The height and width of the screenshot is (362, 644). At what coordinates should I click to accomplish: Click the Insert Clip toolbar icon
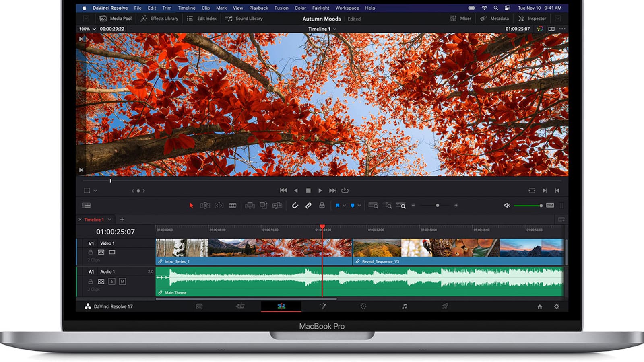point(250,206)
